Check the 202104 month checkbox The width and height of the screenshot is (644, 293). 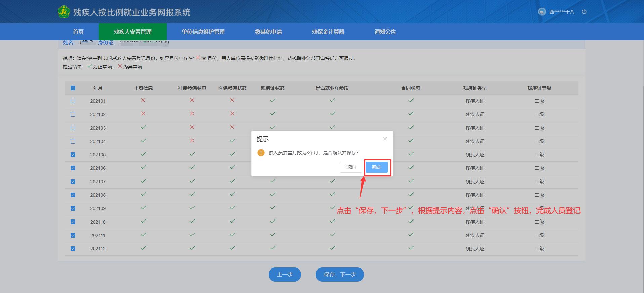click(x=73, y=141)
